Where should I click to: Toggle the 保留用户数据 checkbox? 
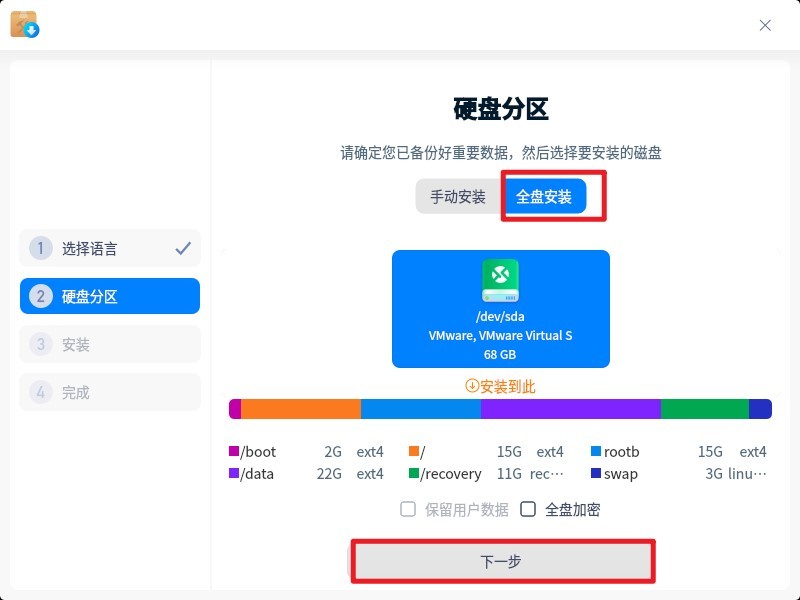pyautogui.click(x=408, y=509)
